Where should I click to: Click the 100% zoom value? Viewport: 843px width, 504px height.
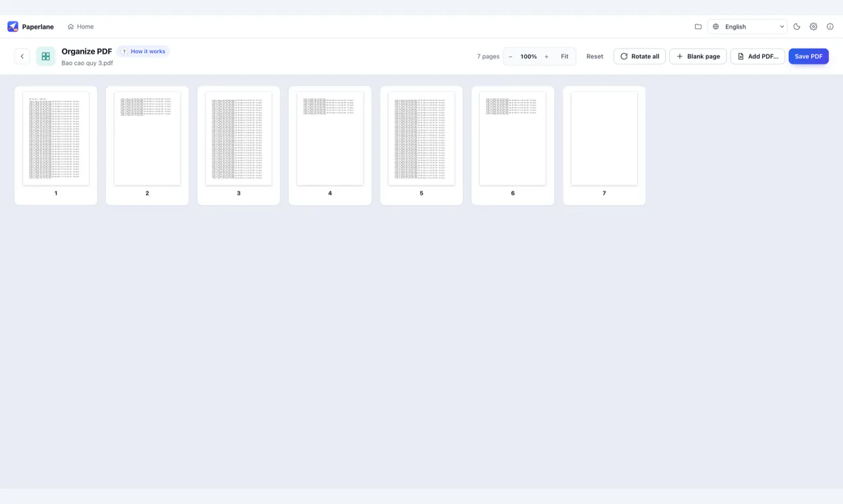[528, 56]
